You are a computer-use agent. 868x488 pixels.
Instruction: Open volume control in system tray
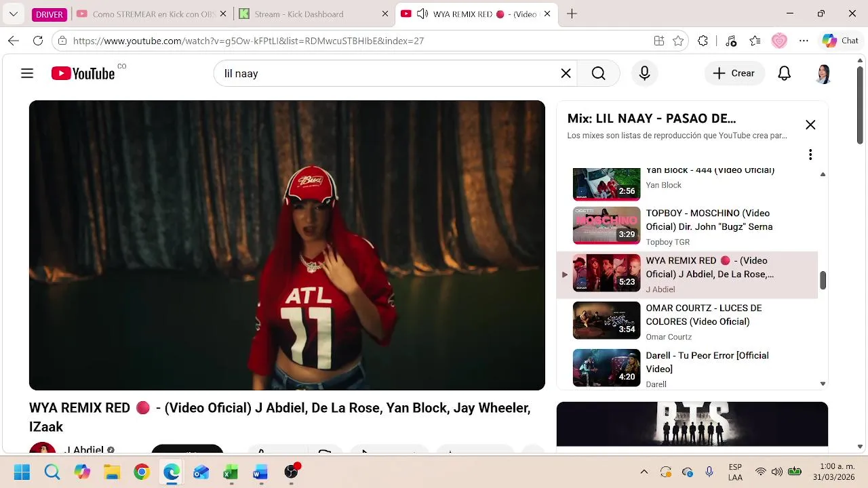tap(777, 472)
